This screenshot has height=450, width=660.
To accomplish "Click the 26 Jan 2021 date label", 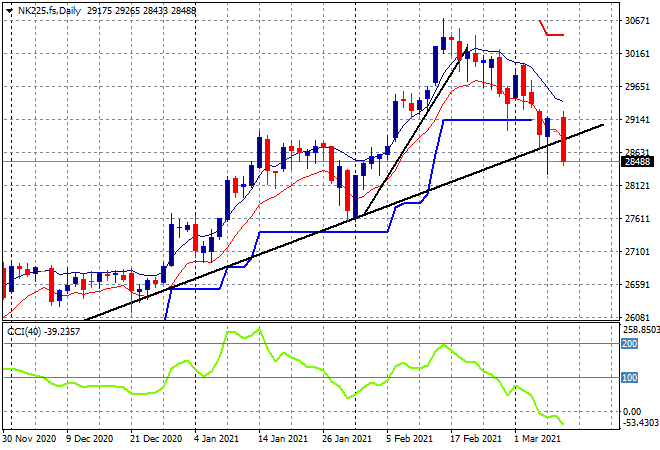I will click(x=347, y=439).
